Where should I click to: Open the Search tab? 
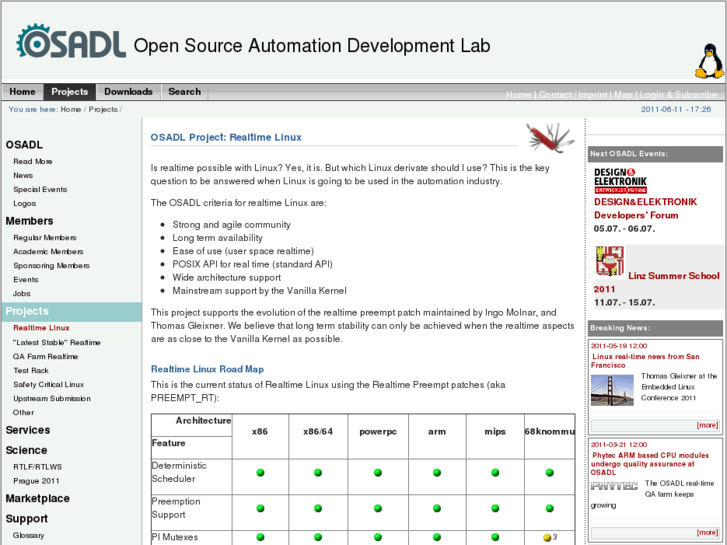coord(185,92)
